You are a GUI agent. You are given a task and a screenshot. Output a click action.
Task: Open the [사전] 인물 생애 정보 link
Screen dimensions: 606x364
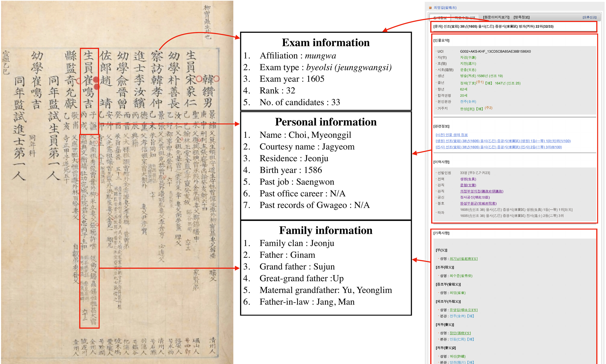pyautogui.click(x=451, y=135)
